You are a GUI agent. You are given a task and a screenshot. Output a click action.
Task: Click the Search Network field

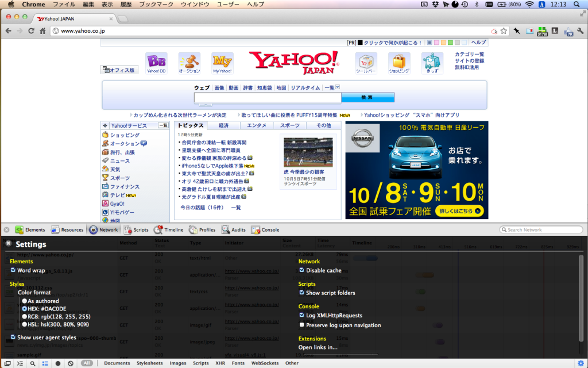tap(541, 229)
